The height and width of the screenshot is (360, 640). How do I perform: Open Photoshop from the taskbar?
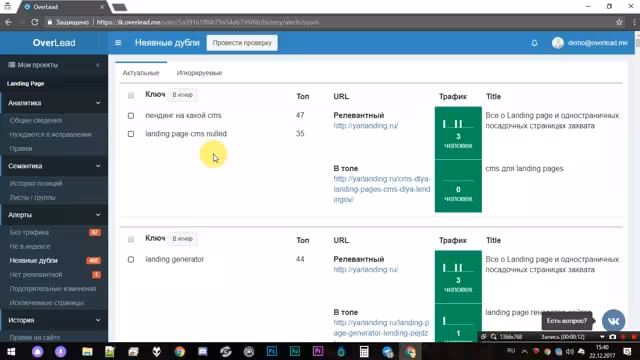tap(272, 351)
